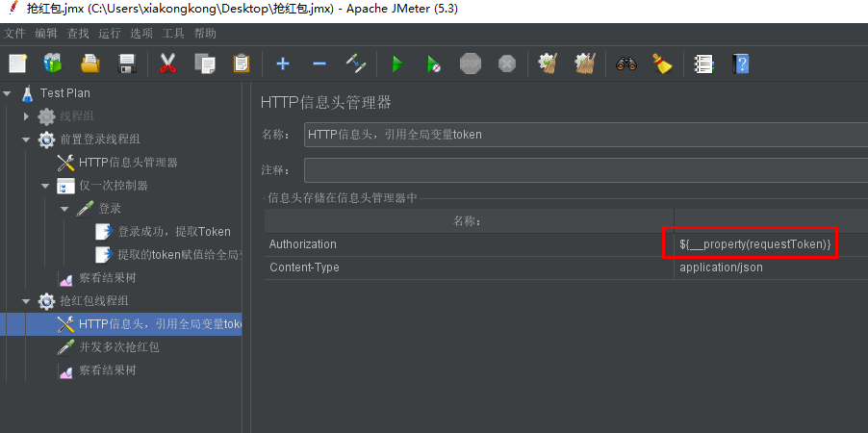Select Test Plan in the tree
Screen dimensions: 868x433
pyautogui.click(x=64, y=93)
